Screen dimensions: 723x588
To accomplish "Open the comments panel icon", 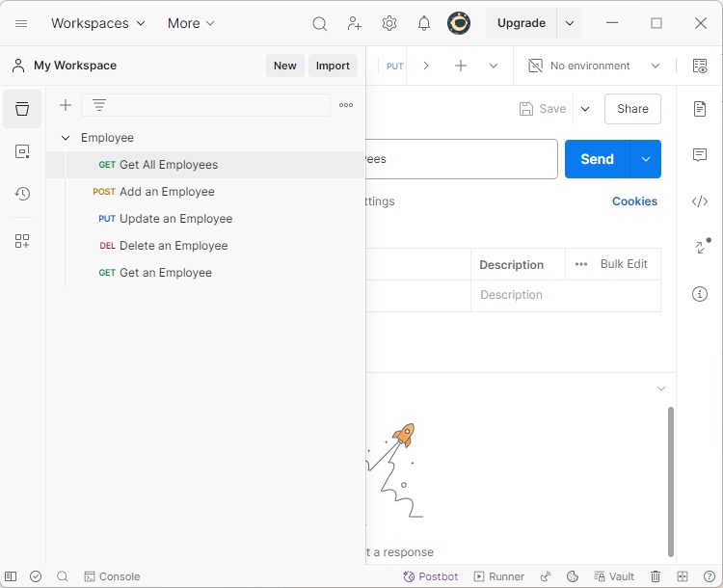I will pos(700,155).
